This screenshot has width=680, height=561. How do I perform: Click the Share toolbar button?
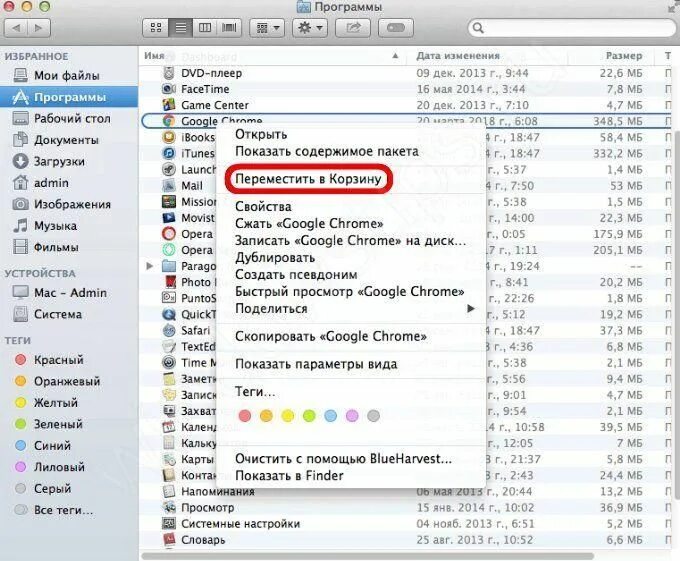353,28
